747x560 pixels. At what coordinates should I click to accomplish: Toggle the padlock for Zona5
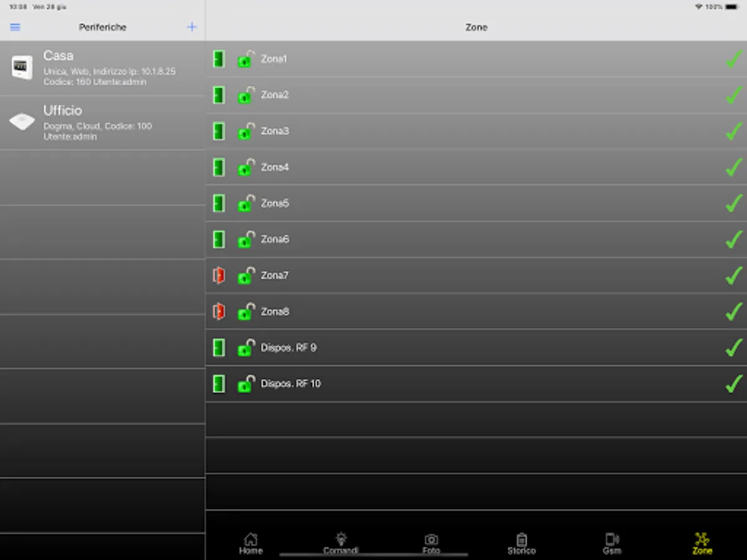(x=247, y=203)
